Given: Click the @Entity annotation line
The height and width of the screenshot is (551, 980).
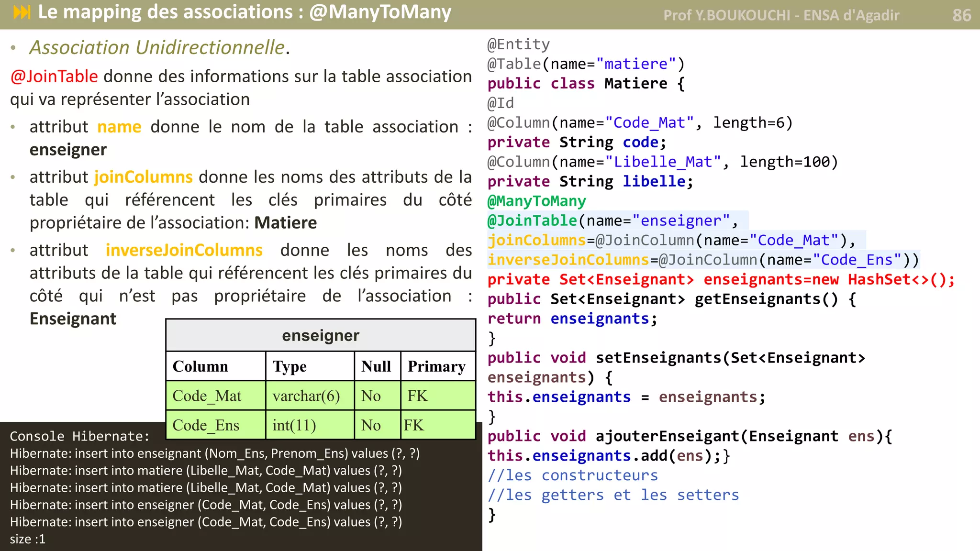Looking at the screenshot, I should click(x=518, y=44).
